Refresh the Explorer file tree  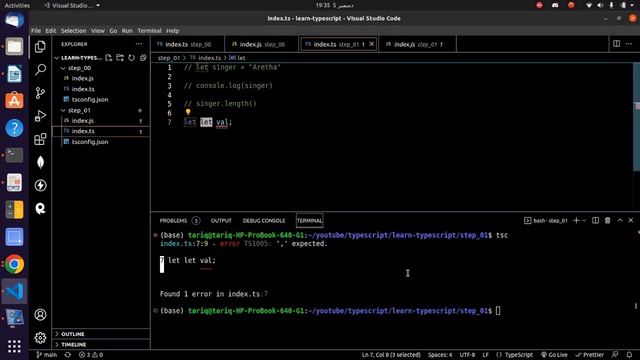[x=131, y=58]
